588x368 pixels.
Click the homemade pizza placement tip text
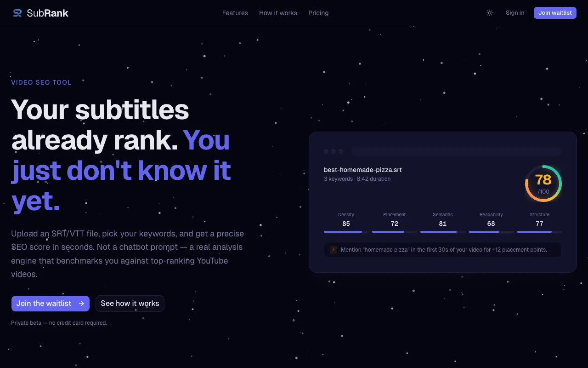coord(444,250)
